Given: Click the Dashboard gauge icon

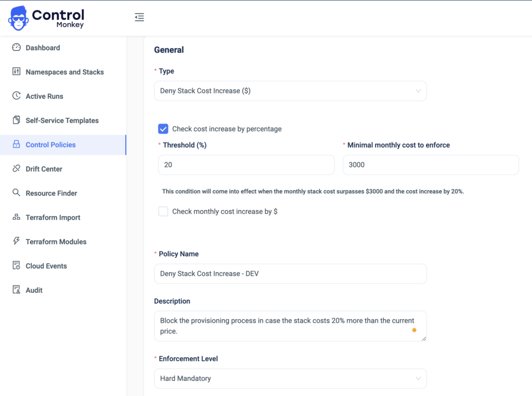Looking at the screenshot, I should (16, 47).
